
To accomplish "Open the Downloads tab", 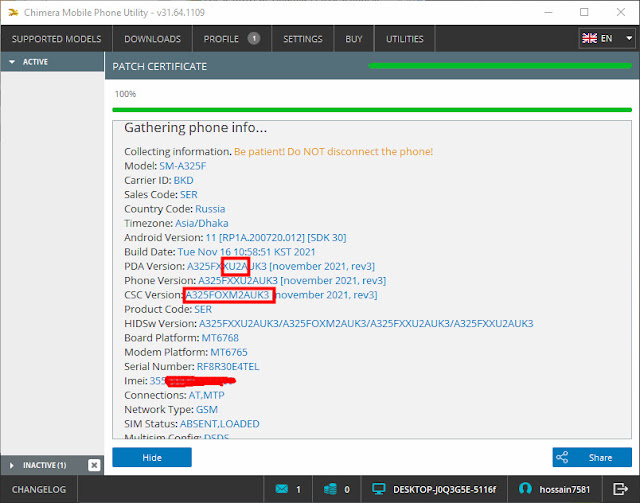I will [152, 39].
